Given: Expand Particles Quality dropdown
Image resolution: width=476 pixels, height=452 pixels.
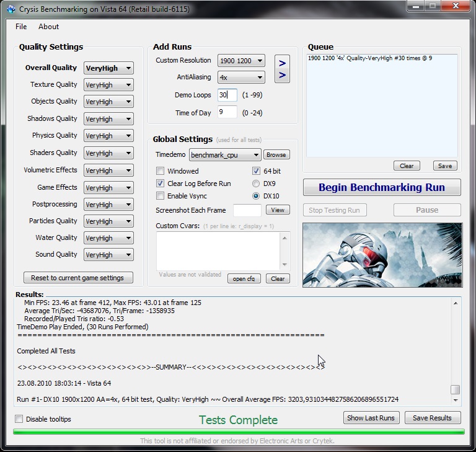Looking at the screenshot, I should tap(108, 221).
